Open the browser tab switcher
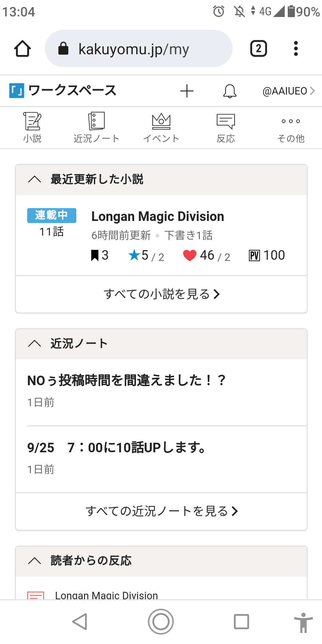The width and height of the screenshot is (322, 644). coord(258,49)
